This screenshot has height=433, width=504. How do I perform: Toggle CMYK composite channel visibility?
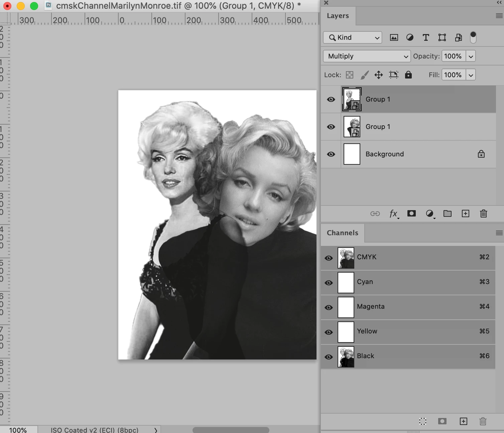329,258
